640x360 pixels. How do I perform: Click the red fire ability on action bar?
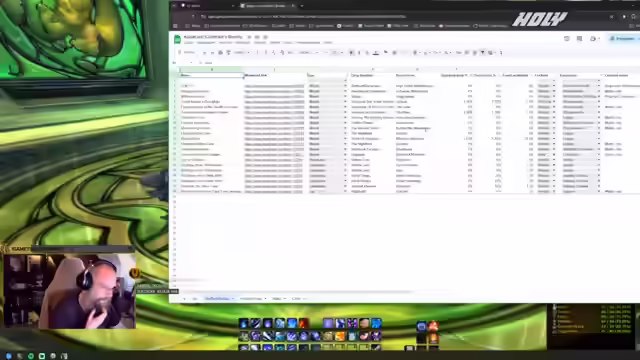(x=304, y=324)
